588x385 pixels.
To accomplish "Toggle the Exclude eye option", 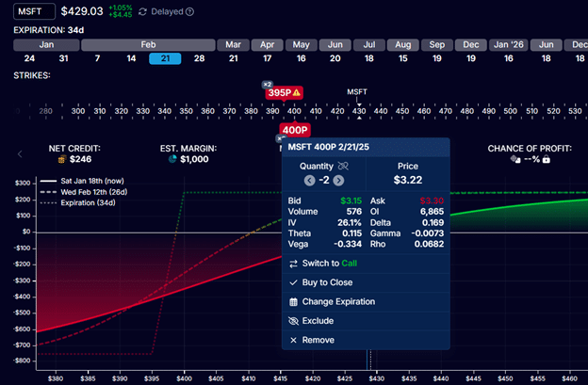I will [x=366, y=321].
